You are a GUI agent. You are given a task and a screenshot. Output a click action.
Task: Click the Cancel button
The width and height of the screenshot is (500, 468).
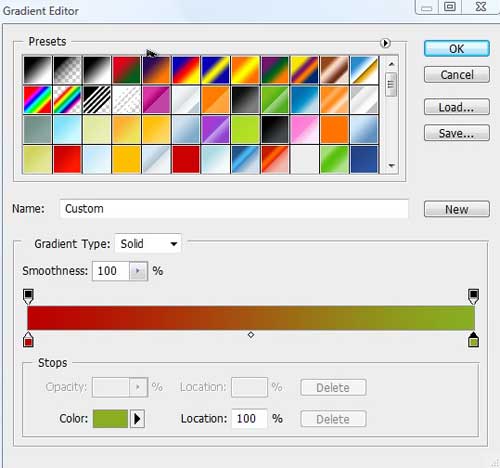point(457,75)
